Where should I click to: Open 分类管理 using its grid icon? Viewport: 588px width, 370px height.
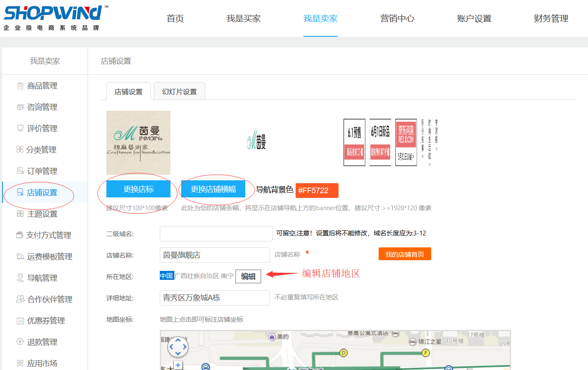click(20, 150)
